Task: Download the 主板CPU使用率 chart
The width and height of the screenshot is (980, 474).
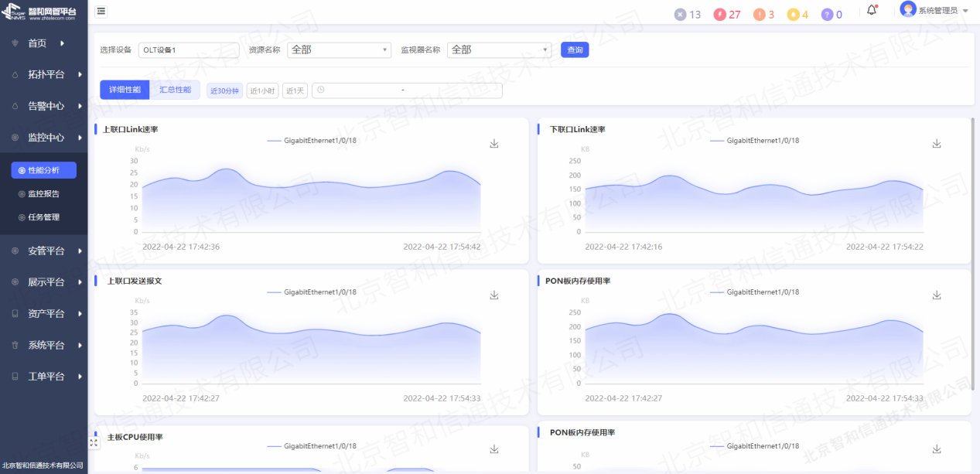Action: pos(494,449)
